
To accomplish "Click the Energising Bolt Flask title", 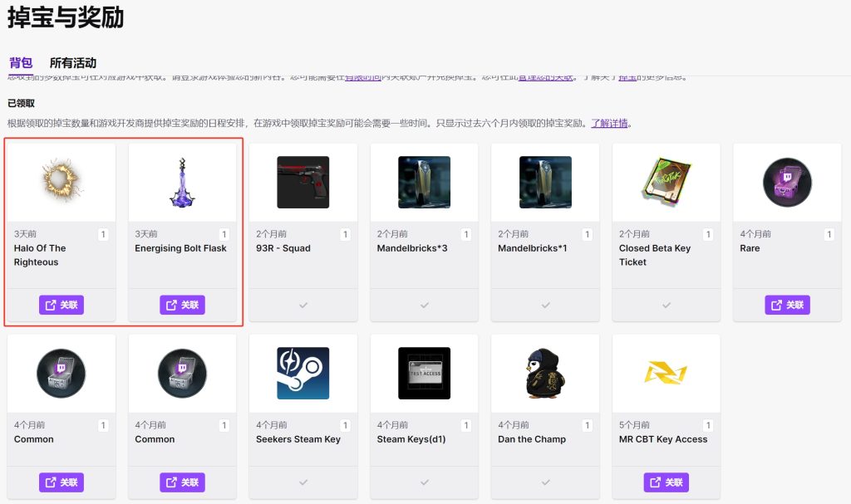I will [x=180, y=248].
